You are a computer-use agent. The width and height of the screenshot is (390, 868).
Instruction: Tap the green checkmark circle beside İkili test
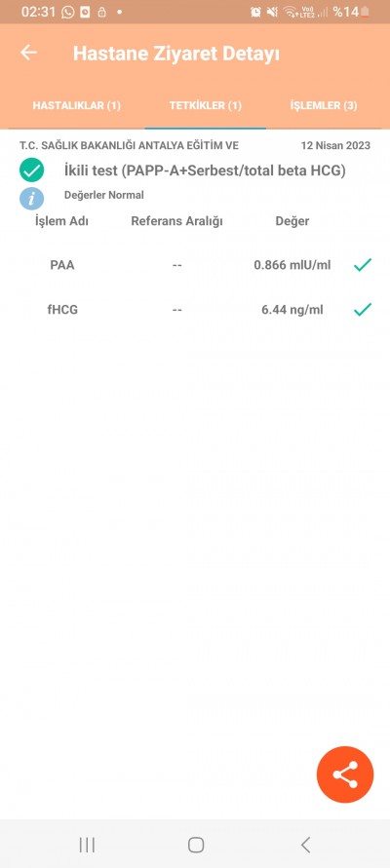click(x=31, y=170)
